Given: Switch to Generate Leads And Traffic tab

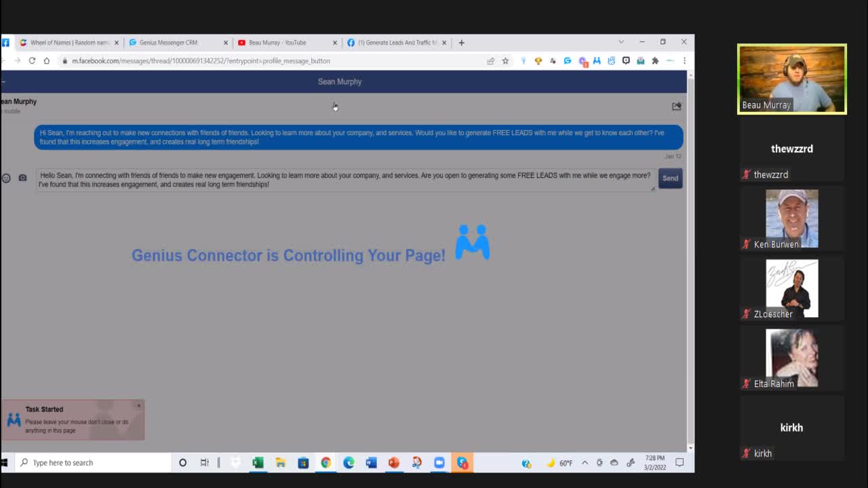Looking at the screenshot, I should click(397, 43).
